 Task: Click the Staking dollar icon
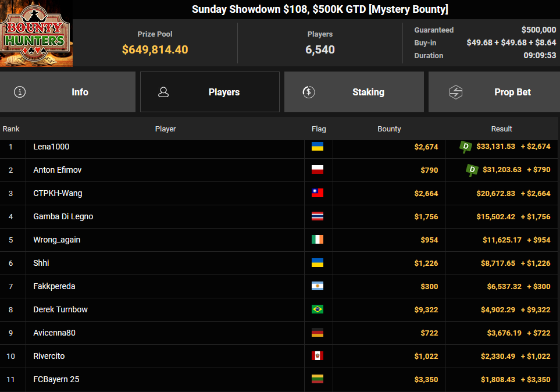(309, 92)
